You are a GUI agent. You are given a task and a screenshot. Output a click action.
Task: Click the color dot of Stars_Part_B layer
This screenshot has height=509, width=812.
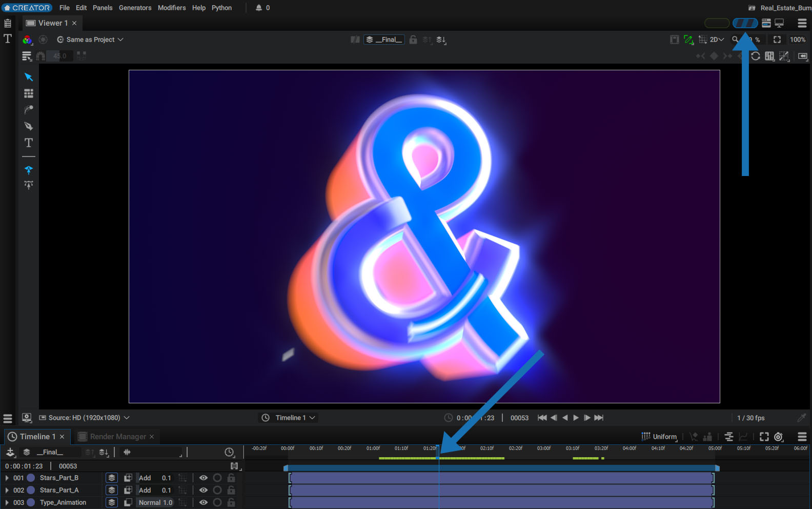[x=31, y=478]
